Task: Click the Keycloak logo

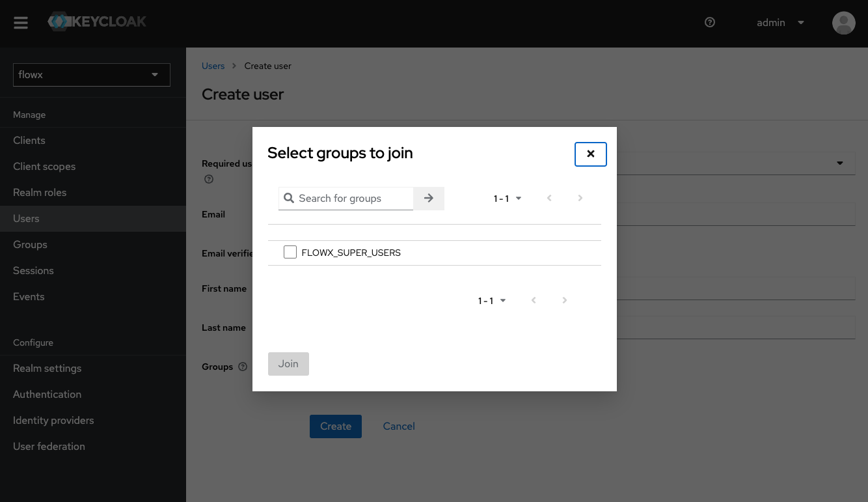Action: click(x=97, y=21)
